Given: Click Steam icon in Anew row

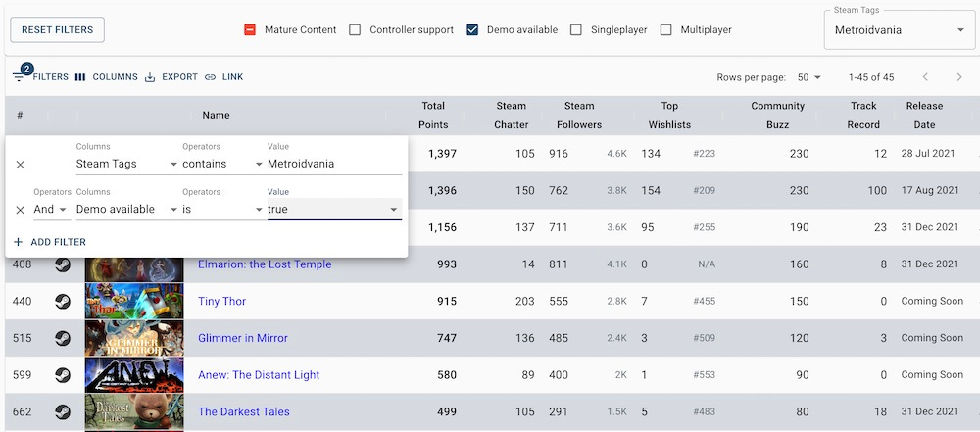Looking at the screenshot, I should click(x=62, y=375).
